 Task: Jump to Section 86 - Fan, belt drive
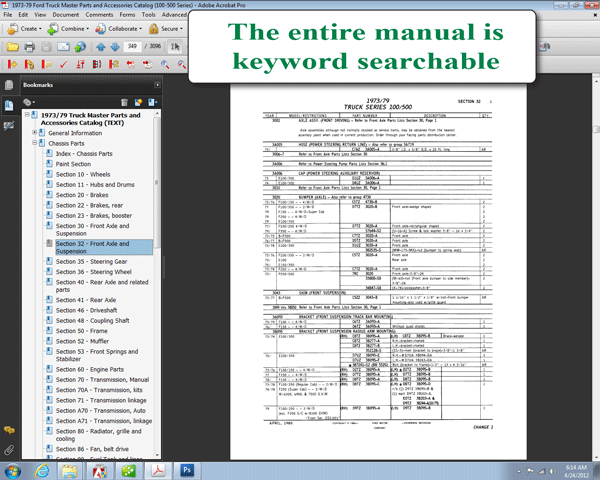(92, 449)
